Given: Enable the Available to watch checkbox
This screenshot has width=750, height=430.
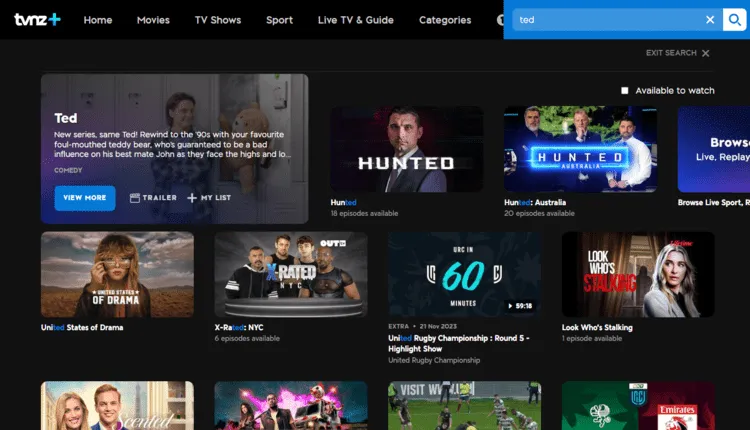Looking at the screenshot, I should [625, 91].
